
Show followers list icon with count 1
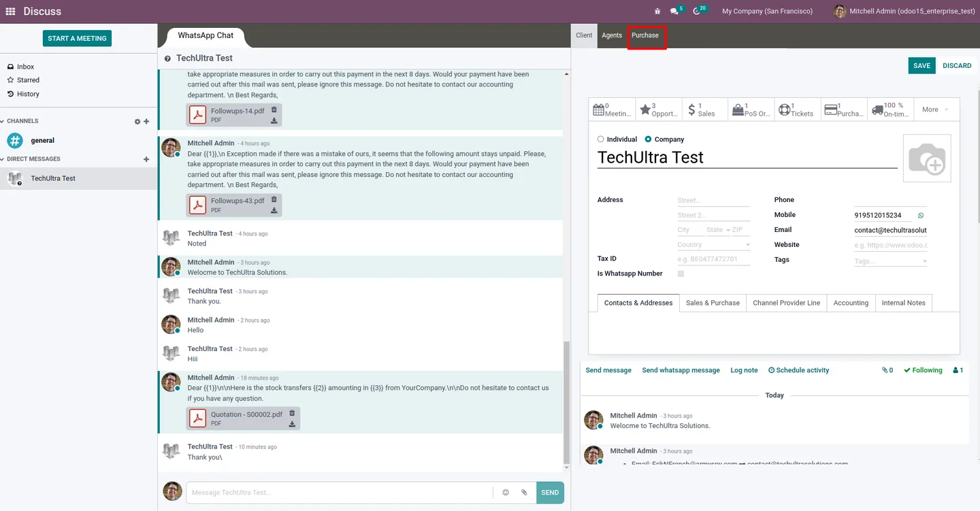pos(958,370)
